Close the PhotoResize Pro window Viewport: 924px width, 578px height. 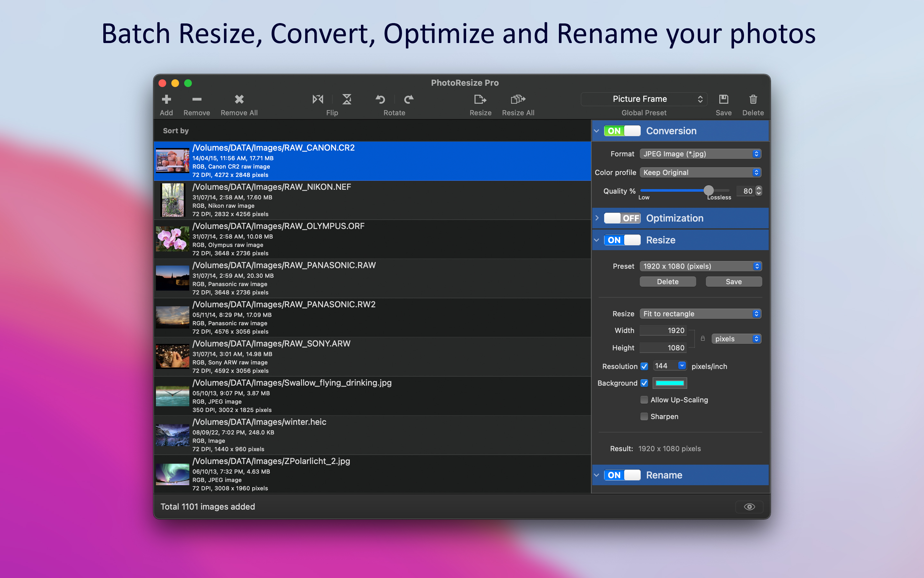point(162,83)
